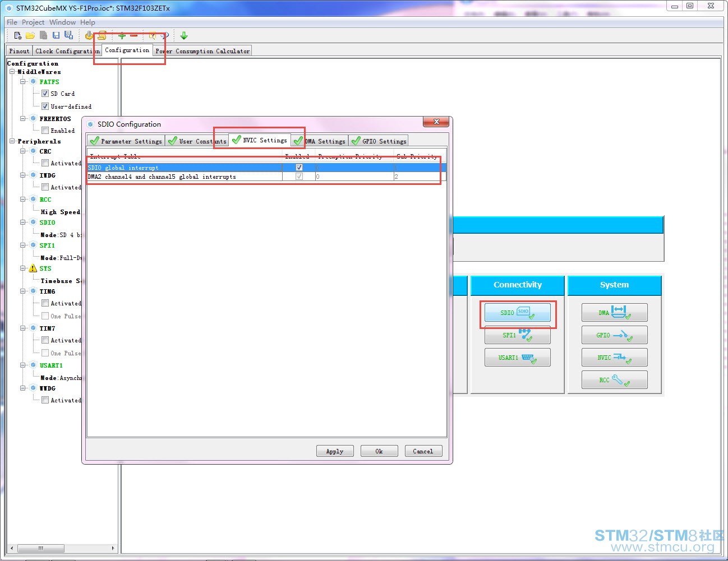
Task: Click Cancel in SDIO Configuration dialog
Action: click(x=423, y=451)
